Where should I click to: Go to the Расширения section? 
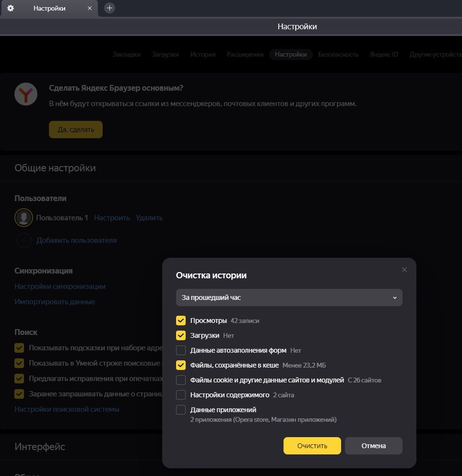pos(245,54)
